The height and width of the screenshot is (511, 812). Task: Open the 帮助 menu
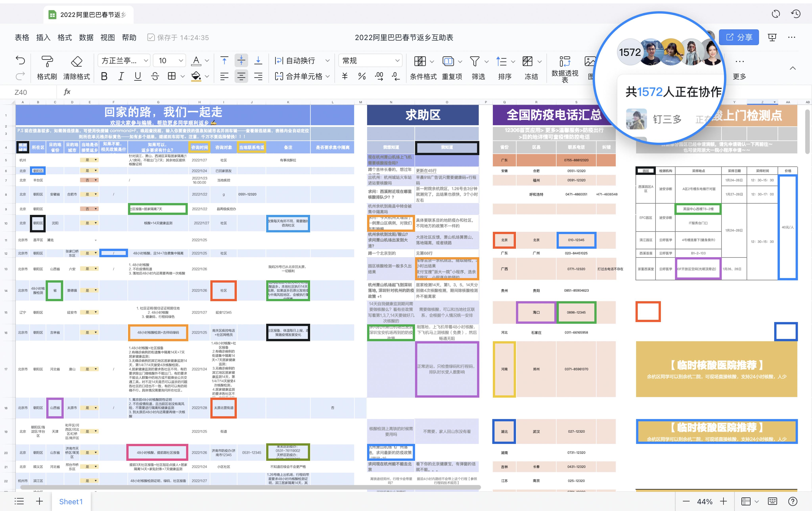coord(129,37)
